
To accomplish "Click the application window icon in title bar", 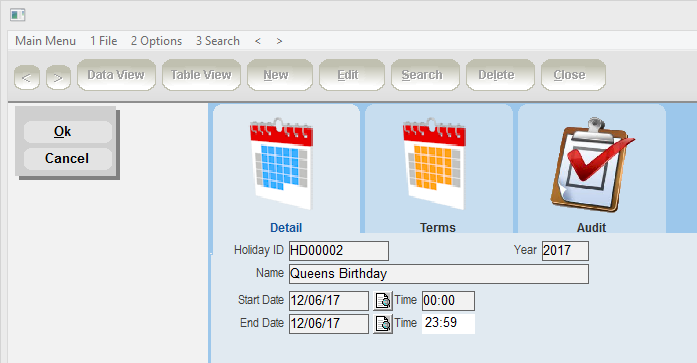I will [x=17, y=15].
